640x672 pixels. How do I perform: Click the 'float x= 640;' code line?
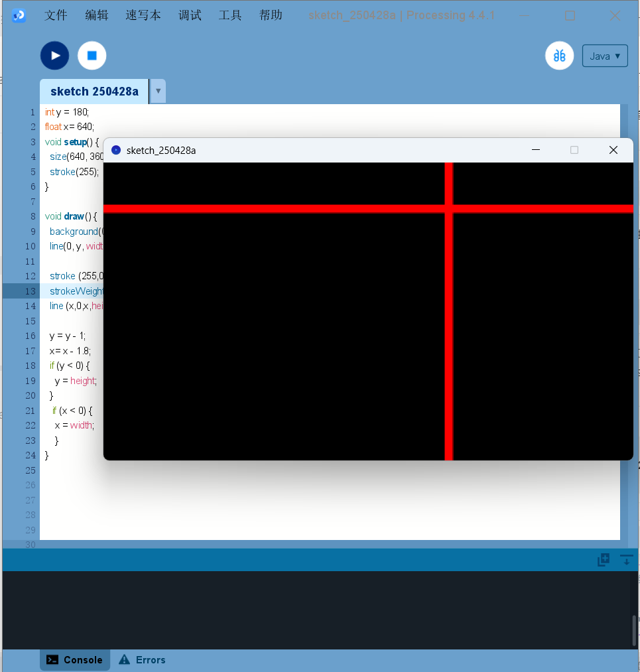[x=70, y=127]
